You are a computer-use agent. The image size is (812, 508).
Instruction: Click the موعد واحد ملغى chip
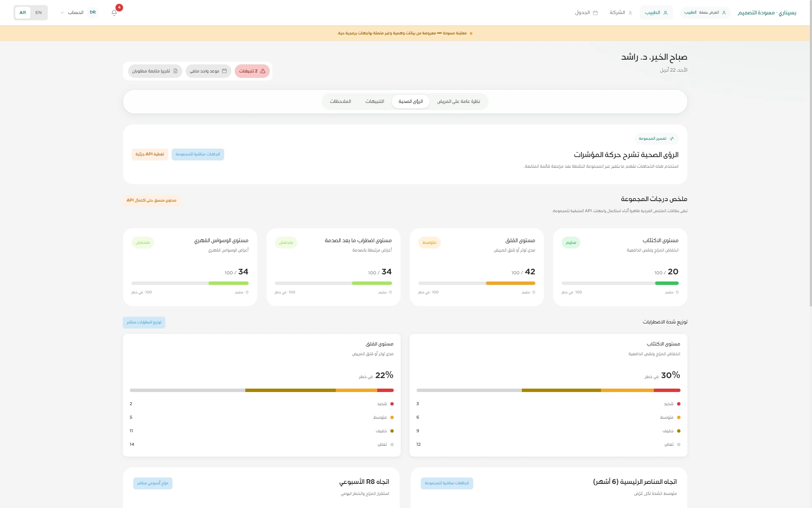tap(208, 71)
